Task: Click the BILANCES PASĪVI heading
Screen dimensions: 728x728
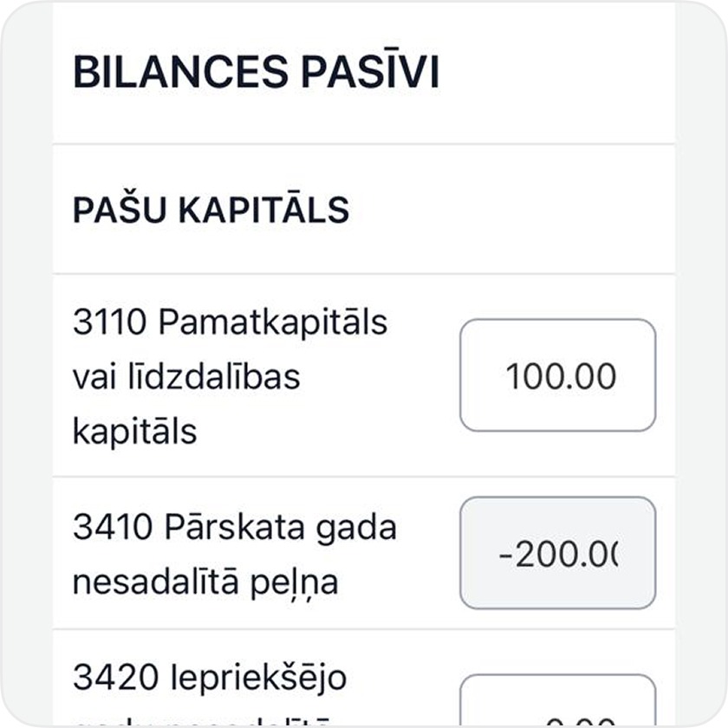Action: coord(257,73)
